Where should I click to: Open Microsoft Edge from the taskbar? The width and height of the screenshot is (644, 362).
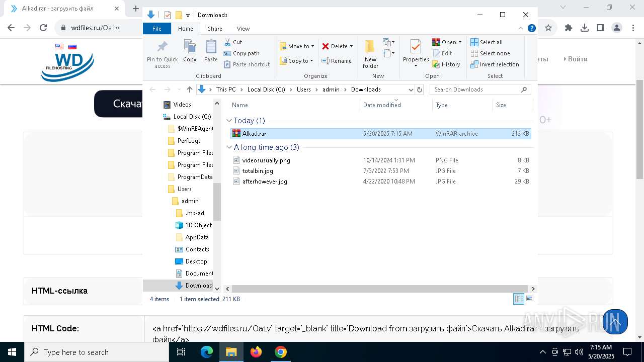pos(207,352)
